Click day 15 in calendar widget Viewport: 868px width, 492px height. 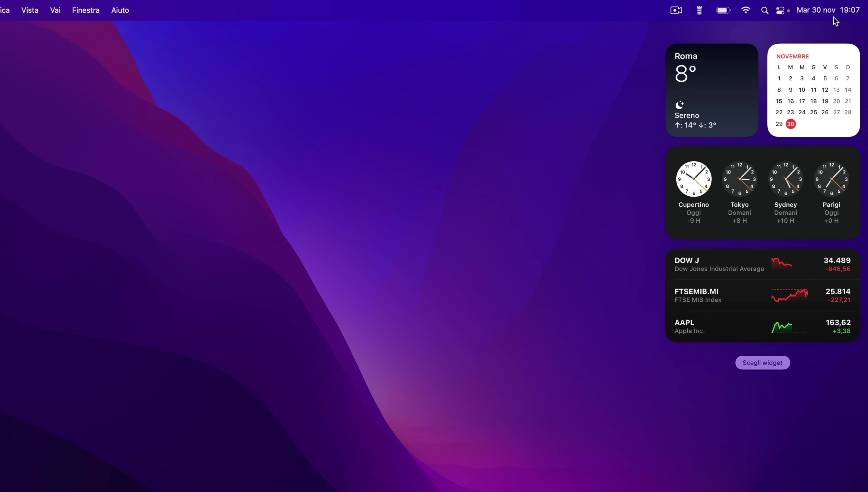click(x=779, y=101)
